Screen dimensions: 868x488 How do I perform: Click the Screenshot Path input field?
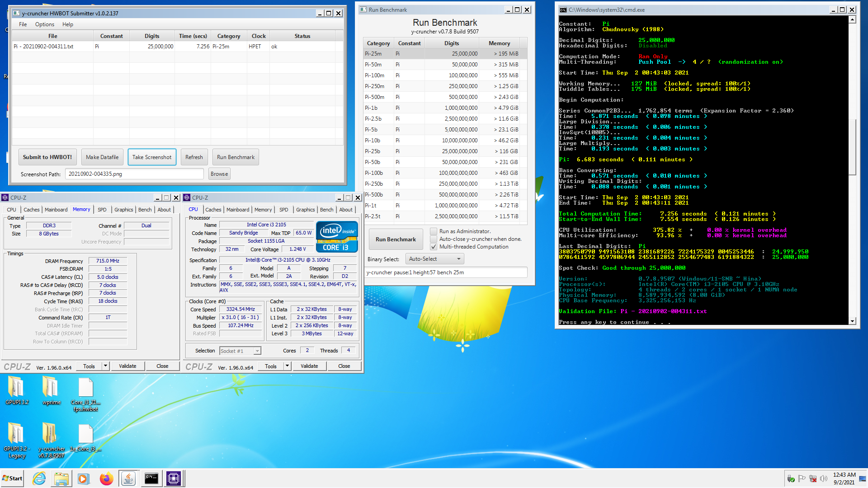click(134, 174)
